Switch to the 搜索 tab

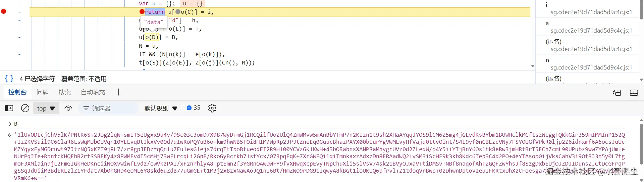pos(65,92)
